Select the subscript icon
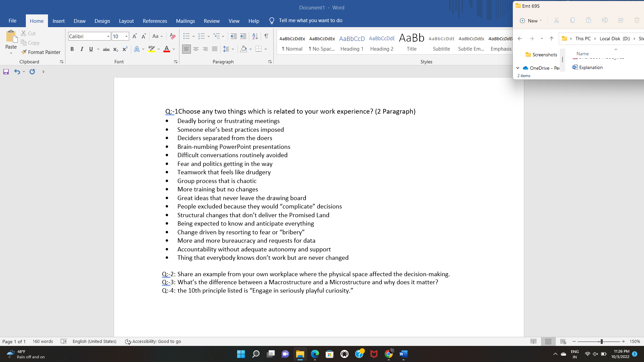644x362 pixels. click(115, 49)
